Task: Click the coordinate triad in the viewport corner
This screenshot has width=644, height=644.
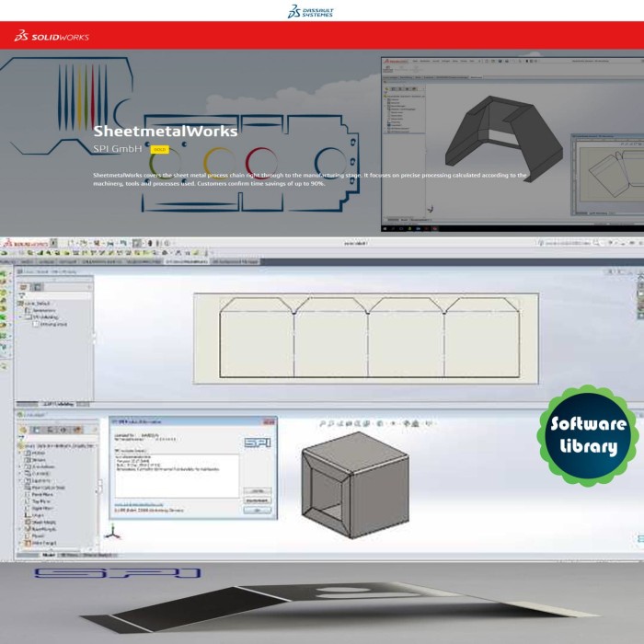Action: click(112, 531)
